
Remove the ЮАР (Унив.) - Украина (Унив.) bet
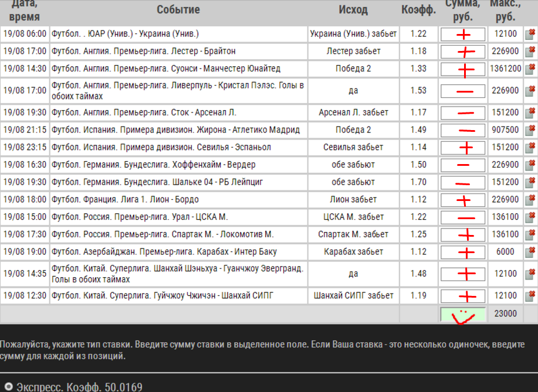530,34
